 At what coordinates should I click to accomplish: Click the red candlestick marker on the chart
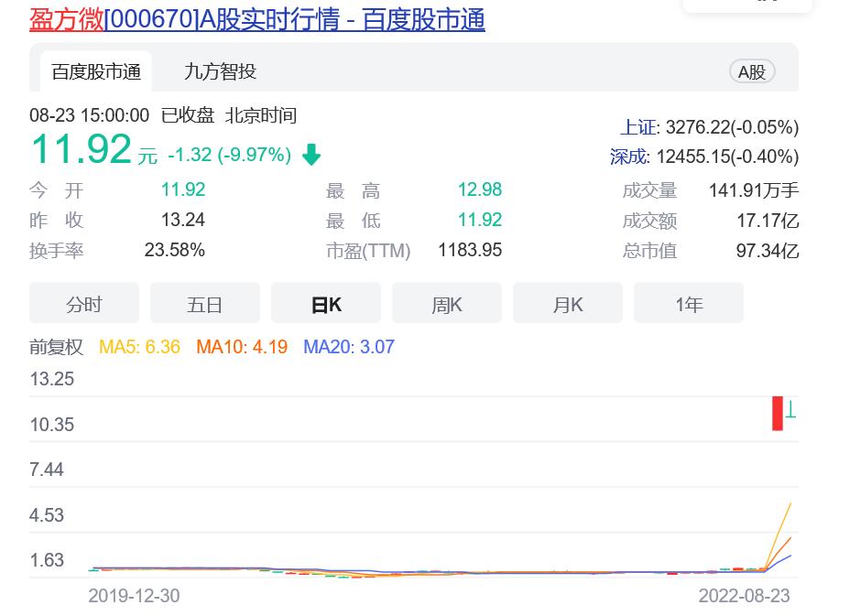coord(779,415)
